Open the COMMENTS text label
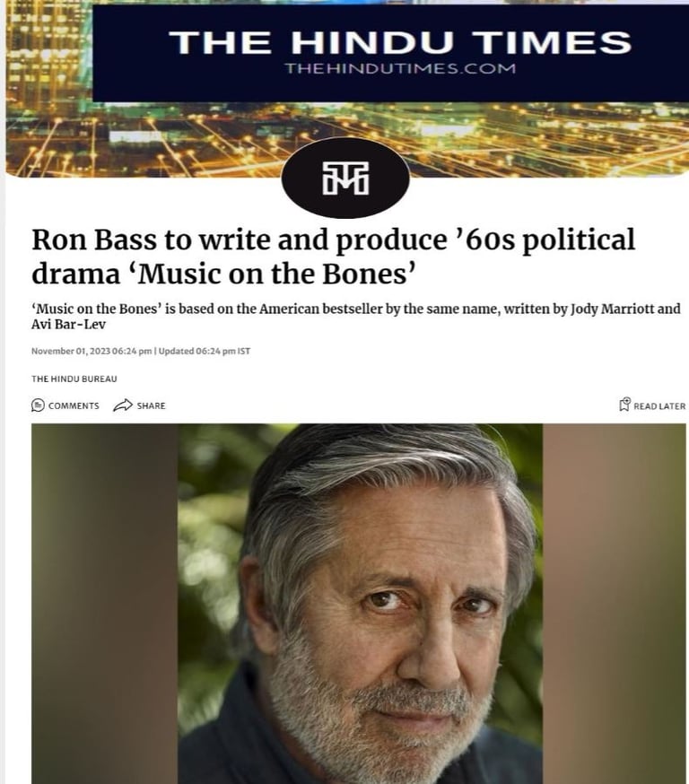This screenshot has width=689, height=784. point(74,405)
